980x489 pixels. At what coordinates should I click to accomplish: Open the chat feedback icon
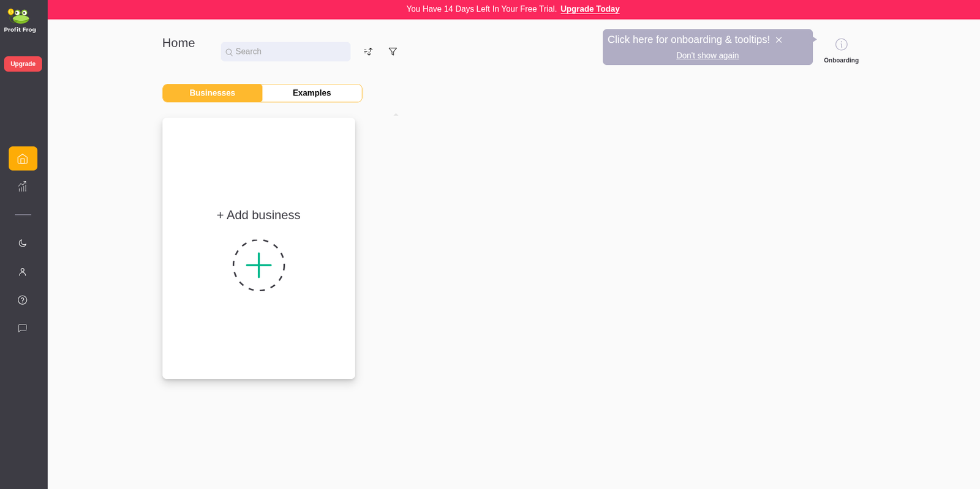pos(23,328)
